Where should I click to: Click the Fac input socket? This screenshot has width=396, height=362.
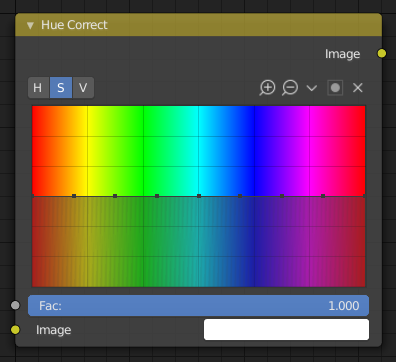pyautogui.click(x=15, y=305)
